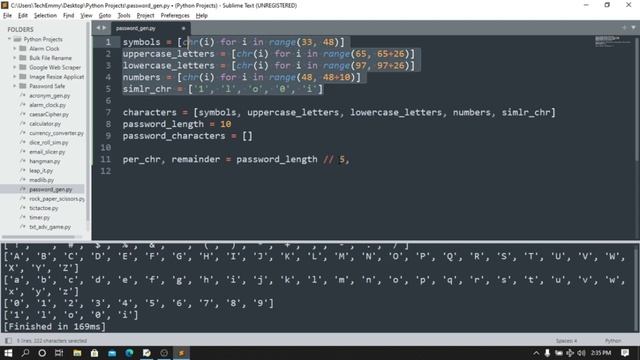Open Windows taskbar search
Screen dimensions: 640x360
tap(25, 353)
